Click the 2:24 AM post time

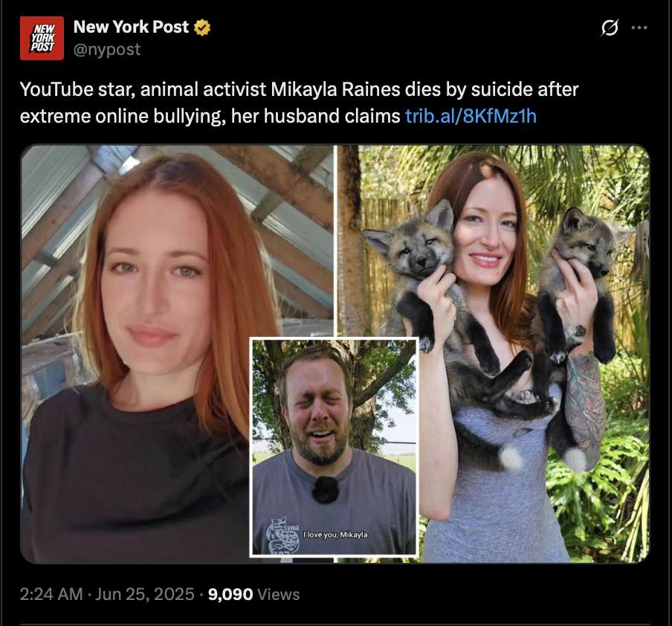tap(51, 594)
